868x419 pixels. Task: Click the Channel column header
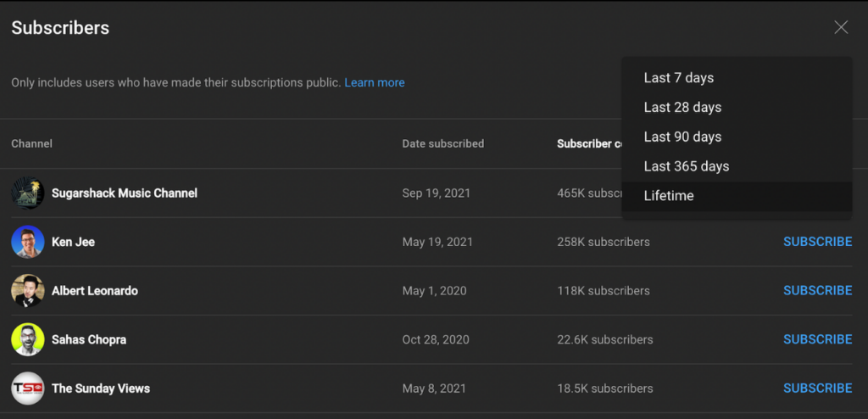click(x=31, y=144)
